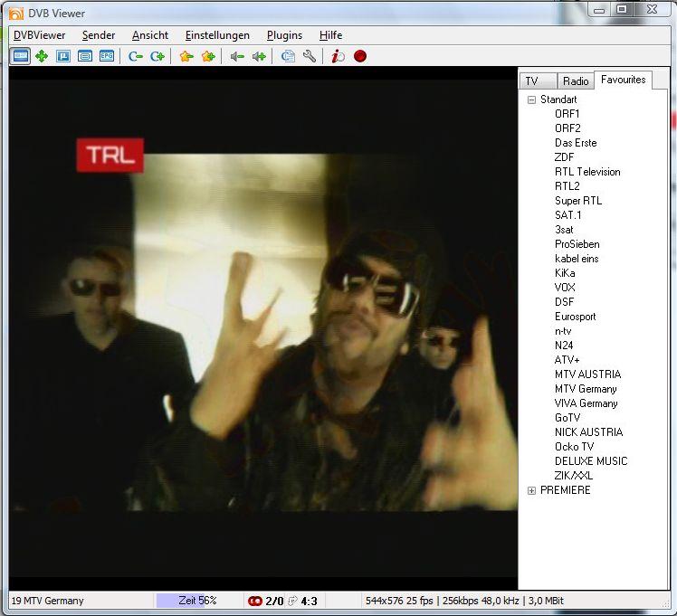Select N24 channel
Image resolution: width=677 pixels, height=616 pixels.
click(564, 346)
